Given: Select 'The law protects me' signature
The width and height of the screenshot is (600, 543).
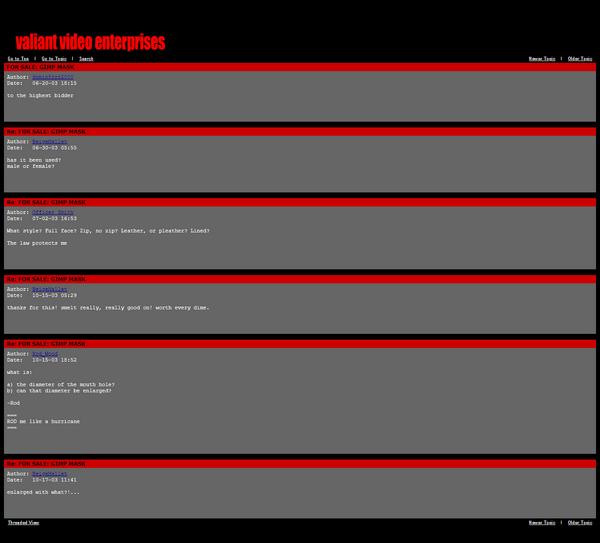Looking at the screenshot, I should pos(37,243).
